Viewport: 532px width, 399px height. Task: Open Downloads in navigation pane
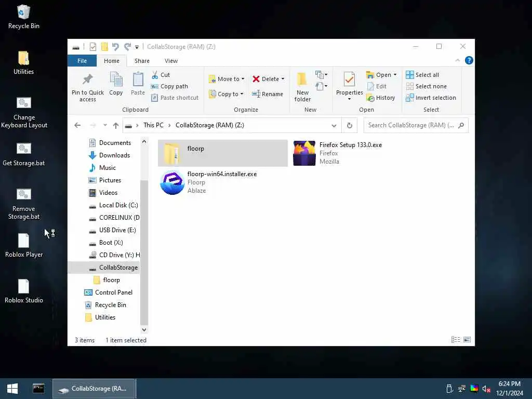click(x=114, y=155)
